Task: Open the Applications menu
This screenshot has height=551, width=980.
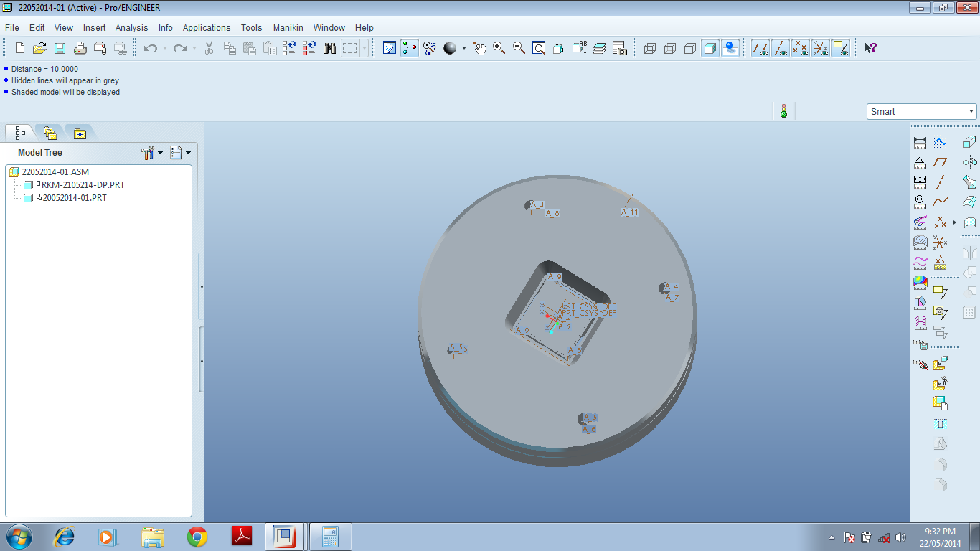Action: (x=207, y=27)
